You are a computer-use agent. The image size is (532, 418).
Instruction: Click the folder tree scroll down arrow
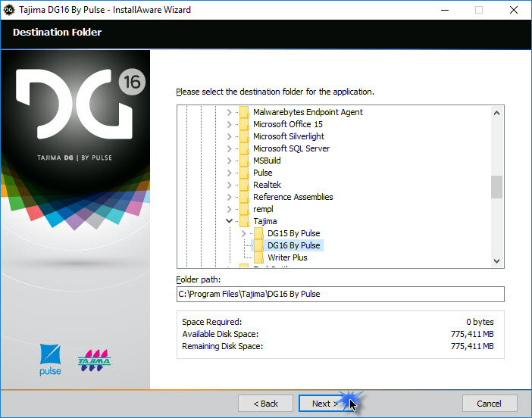click(496, 261)
